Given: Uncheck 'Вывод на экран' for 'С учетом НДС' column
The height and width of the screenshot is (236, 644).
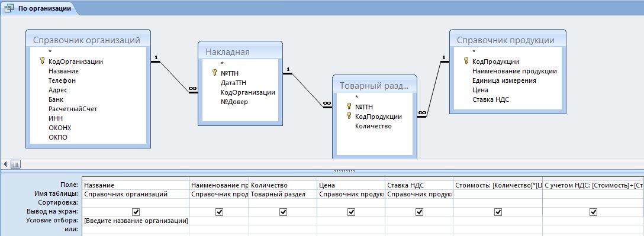Looking at the screenshot, I should (x=593, y=212).
